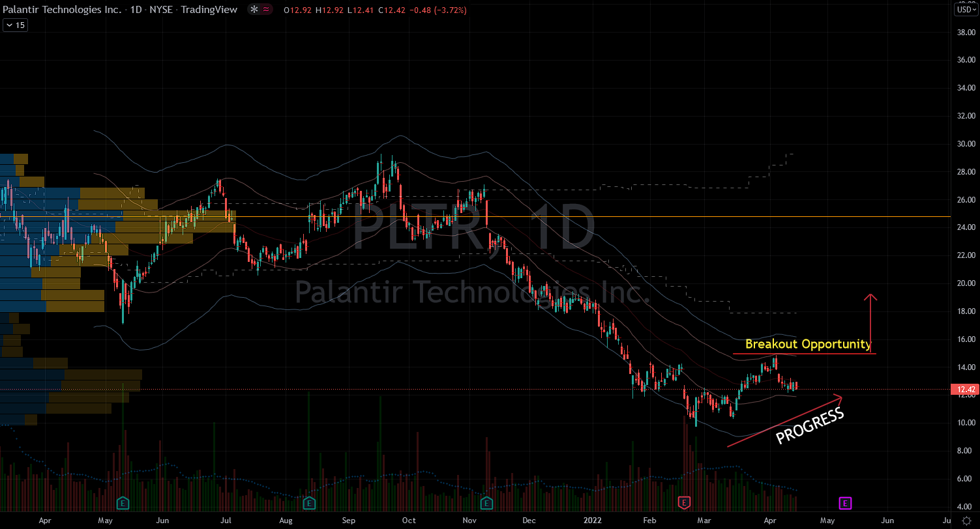Click the earnings E marker near May 2021

[122, 503]
